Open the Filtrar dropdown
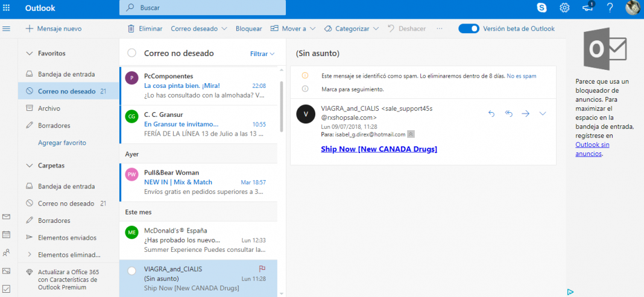Screen dimensions: 644x297 click(x=262, y=54)
